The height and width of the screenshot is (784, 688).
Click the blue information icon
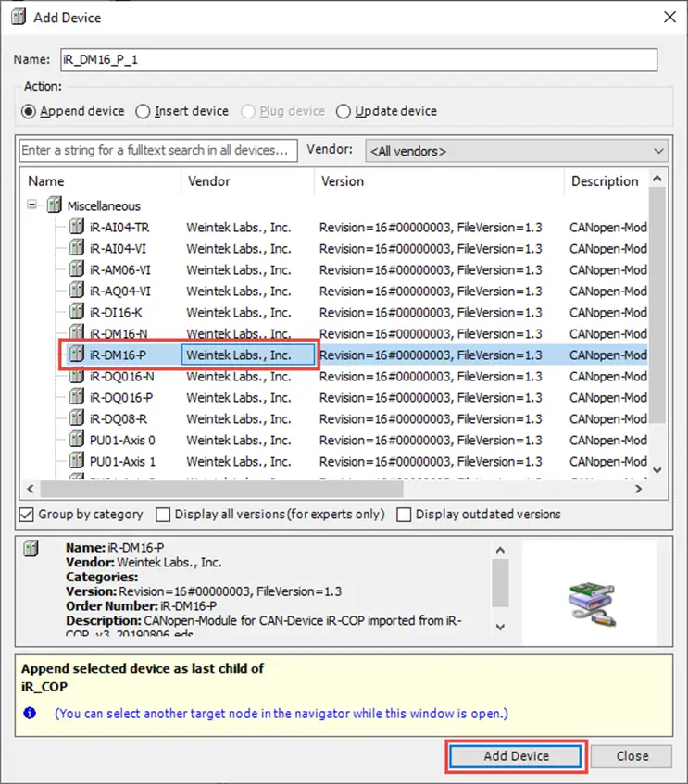[x=30, y=713]
